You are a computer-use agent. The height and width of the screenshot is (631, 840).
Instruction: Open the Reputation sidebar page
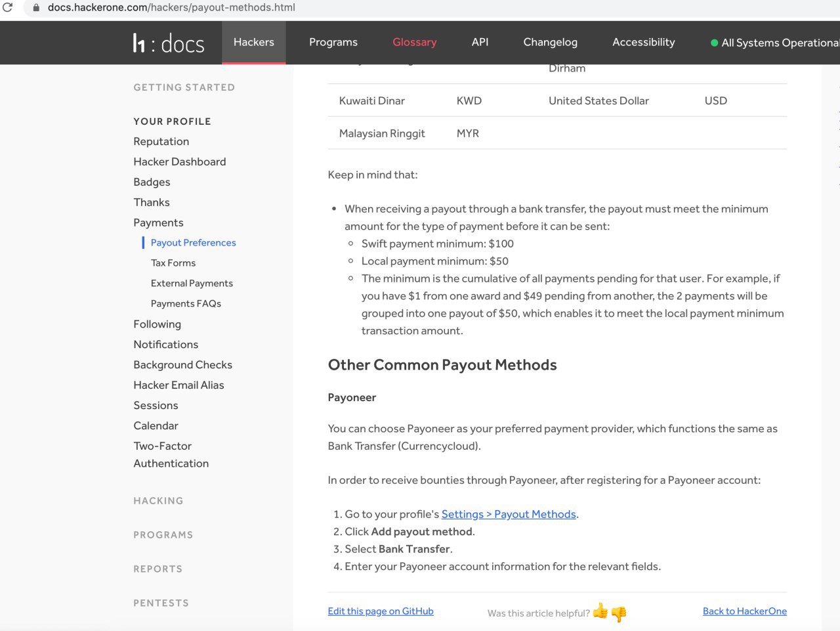(x=161, y=141)
